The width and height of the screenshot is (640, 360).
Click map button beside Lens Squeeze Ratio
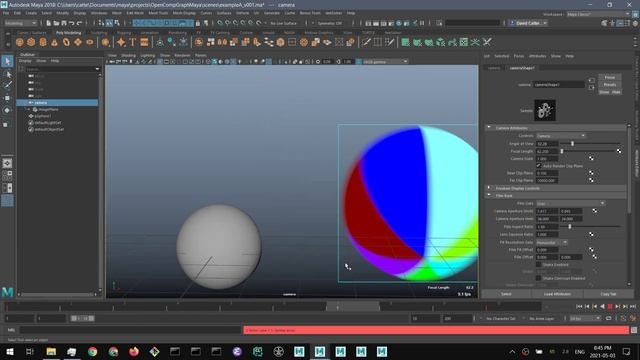tap(591, 234)
